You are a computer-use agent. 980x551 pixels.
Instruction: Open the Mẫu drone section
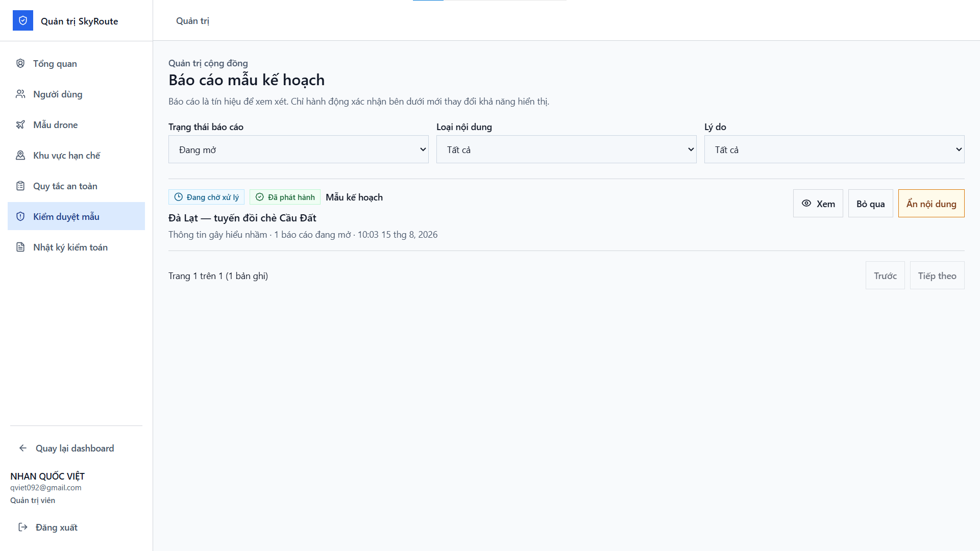point(76,124)
